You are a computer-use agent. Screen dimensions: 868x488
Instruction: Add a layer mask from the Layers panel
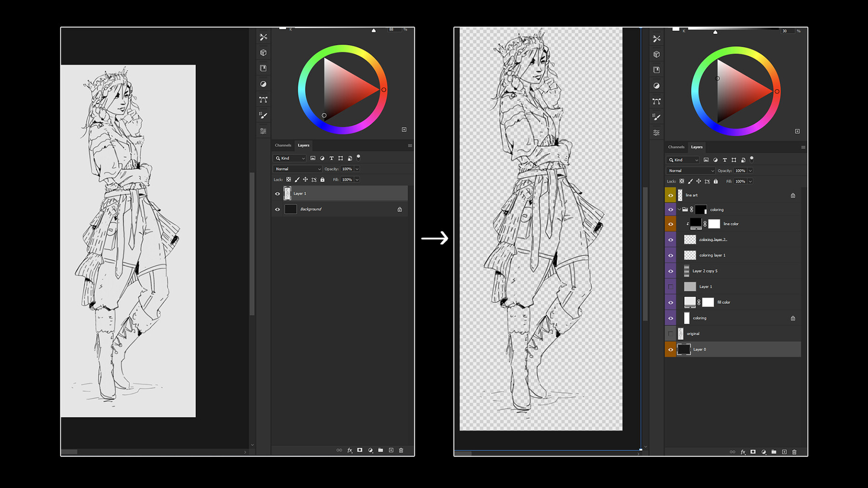point(359,450)
